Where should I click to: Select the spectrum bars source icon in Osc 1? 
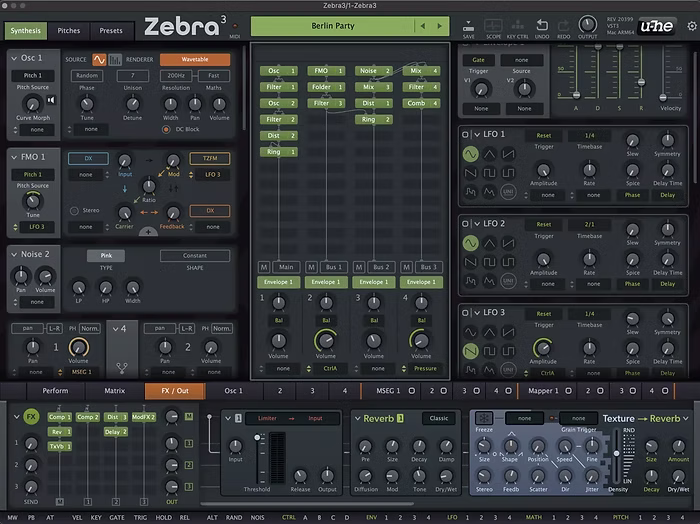[115, 59]
